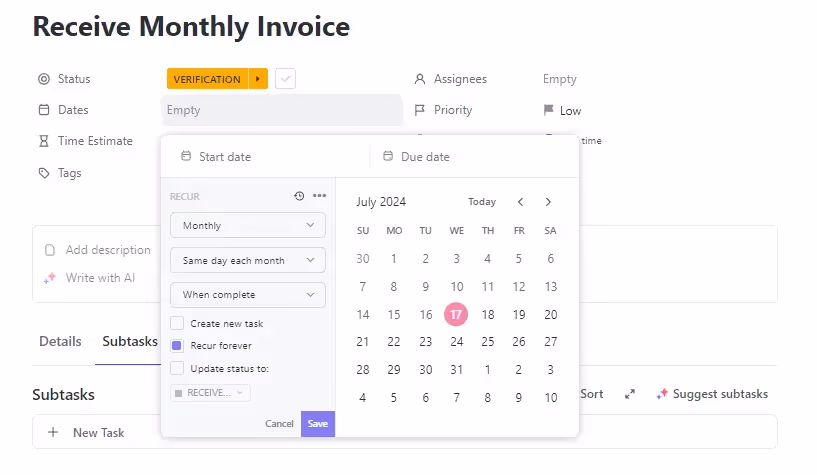Click the Low priority flag icon

[x=548, y=111]
